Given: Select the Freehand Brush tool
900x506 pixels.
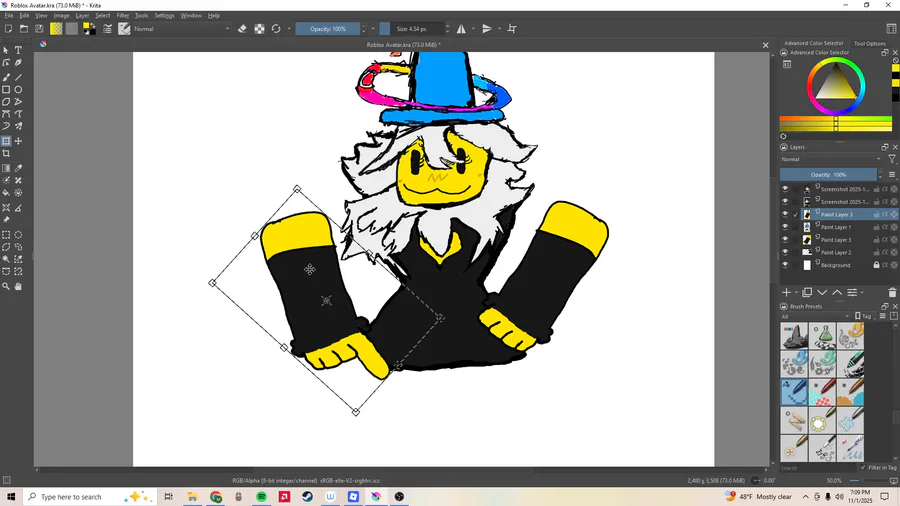Looking at the screenshot, I should 6,77.
